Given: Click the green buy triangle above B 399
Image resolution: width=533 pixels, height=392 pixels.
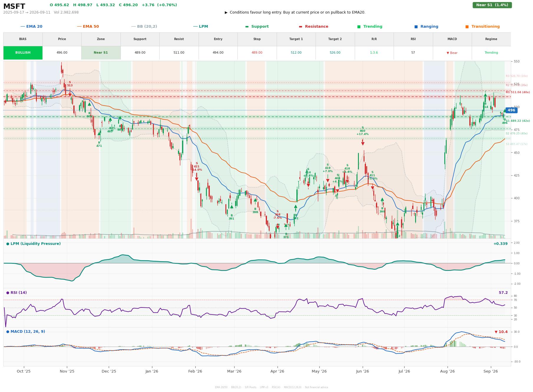Looking at the screenshot, I should coord(382,200).
